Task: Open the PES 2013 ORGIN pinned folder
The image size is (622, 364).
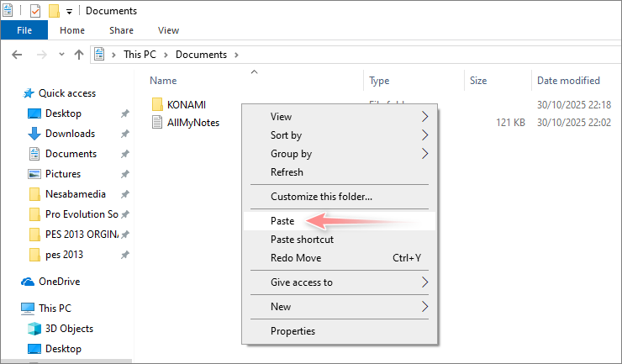Action: 82,235
